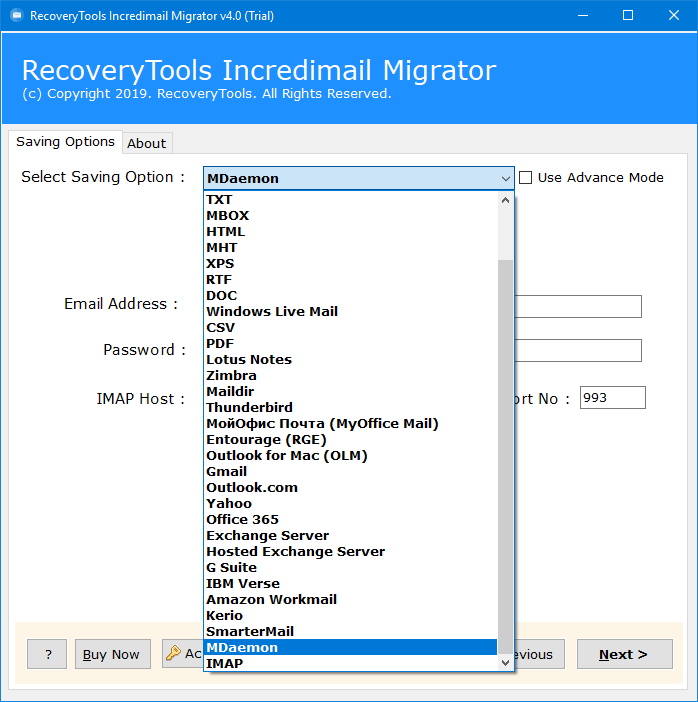
Task: Click the highlighted MDaemon list entry
Action: pyautogui.click(x=351, y=647)
